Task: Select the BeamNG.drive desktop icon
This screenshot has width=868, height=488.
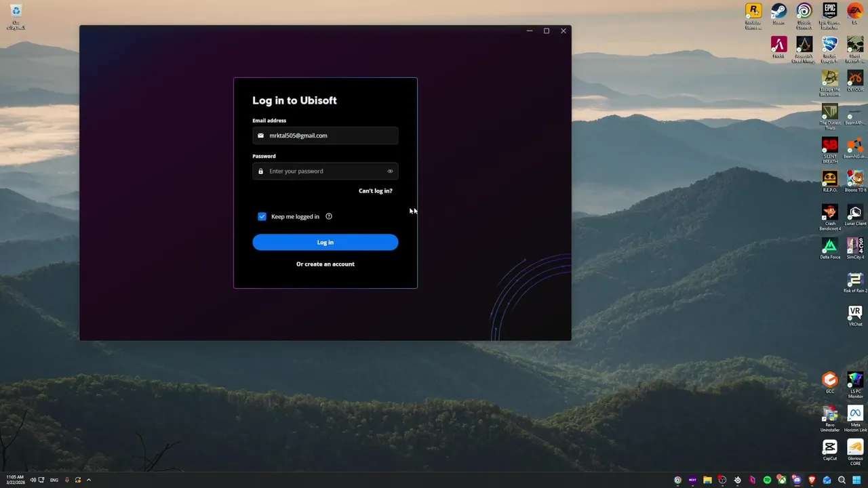Action: click(x=855, y=148)
